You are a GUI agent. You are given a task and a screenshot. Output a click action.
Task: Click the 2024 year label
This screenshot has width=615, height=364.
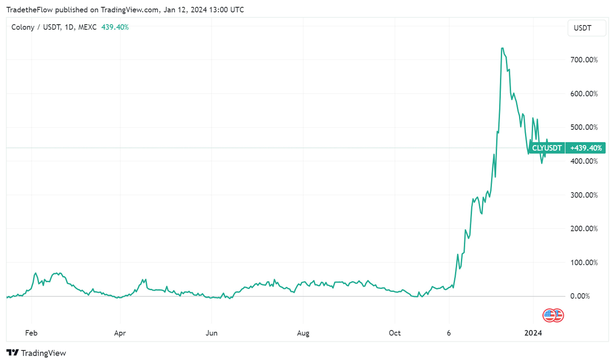pyautogui.click(x=533, y=333)
